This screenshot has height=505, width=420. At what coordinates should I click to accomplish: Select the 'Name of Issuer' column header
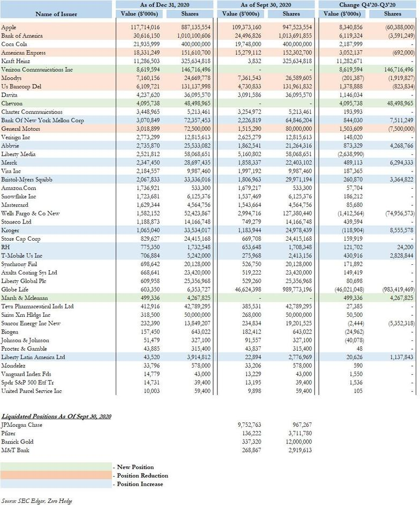tap(56, 14)
